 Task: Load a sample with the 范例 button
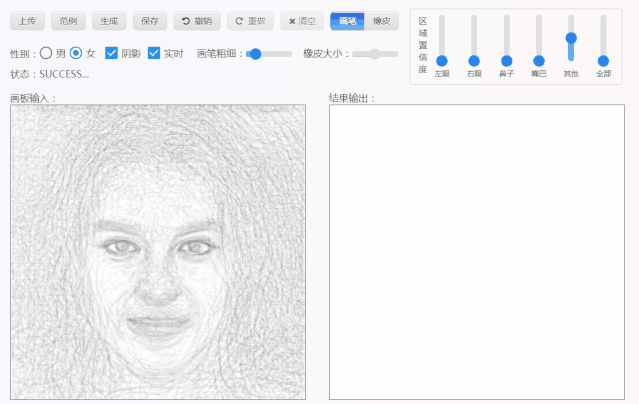click(67, 21)
